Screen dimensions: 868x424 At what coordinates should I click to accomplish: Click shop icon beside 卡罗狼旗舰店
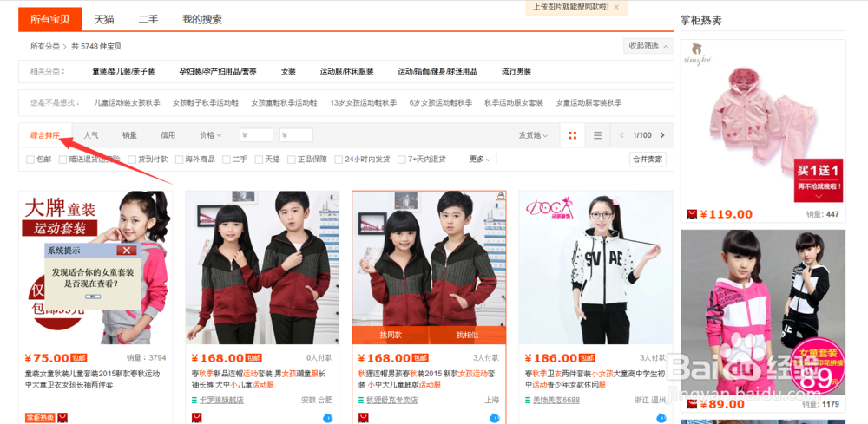[194, 400]
